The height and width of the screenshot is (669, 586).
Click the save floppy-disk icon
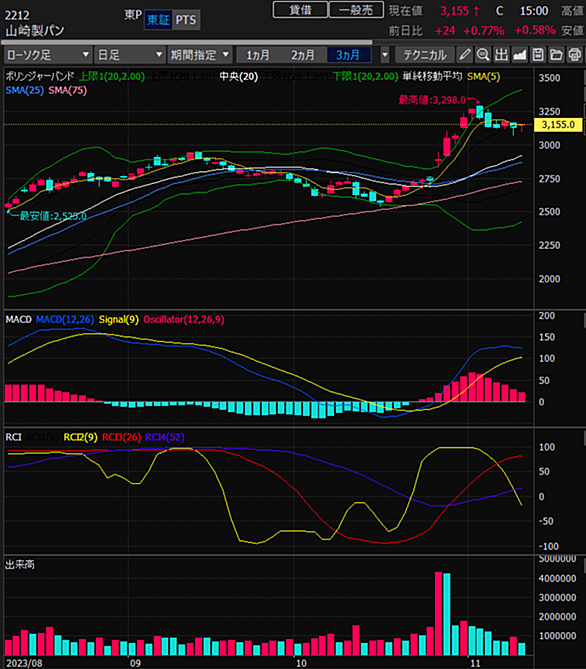538,55
